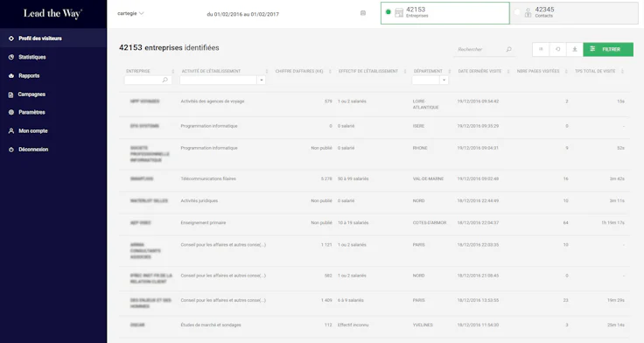
Task: Click the Entreprises building icon
Action: tap(399, 13)
